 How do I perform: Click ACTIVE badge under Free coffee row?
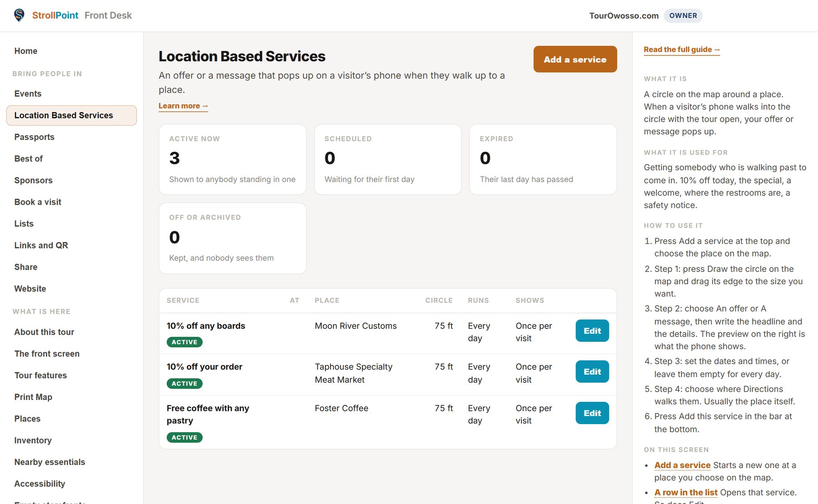[x=185, y=438]
